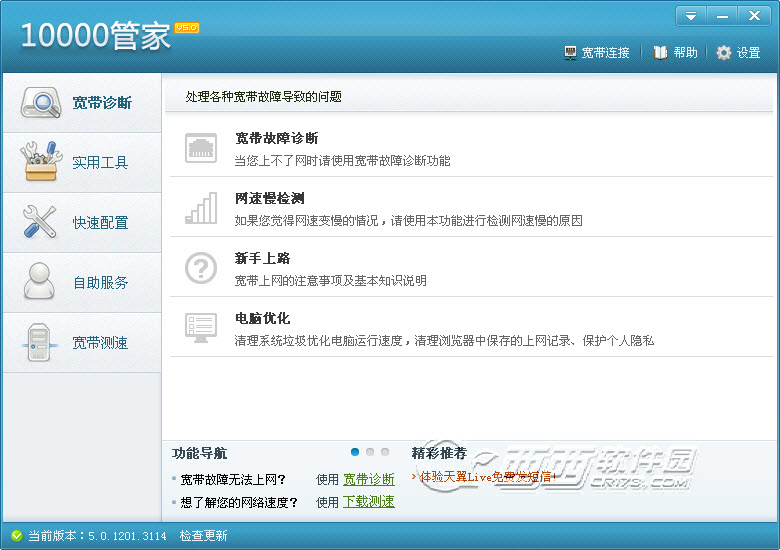
Task: Open the title bar dropdown menu arrow
Action: 691,16
